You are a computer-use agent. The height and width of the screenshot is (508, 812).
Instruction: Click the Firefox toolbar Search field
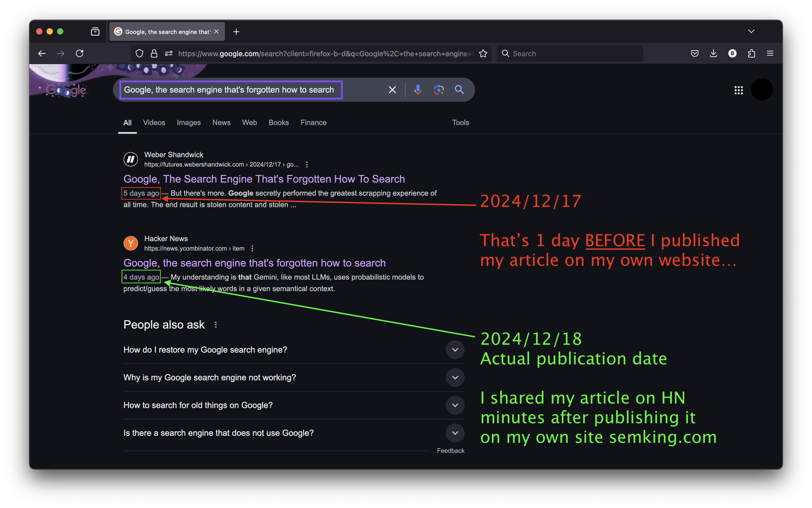point(570,53)
